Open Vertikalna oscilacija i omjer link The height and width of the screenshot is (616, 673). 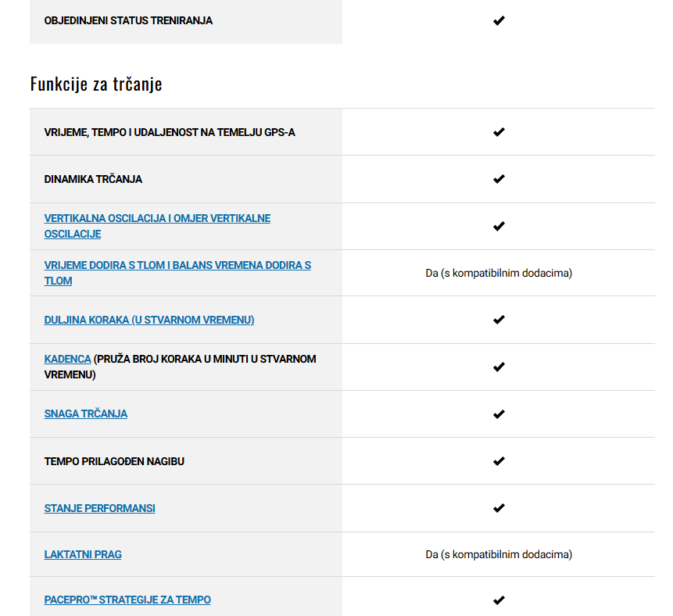pos(157,226)
